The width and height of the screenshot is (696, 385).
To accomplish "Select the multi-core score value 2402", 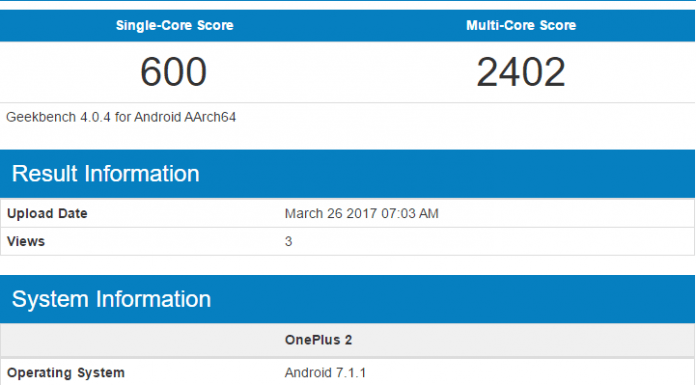I will [x=521, y=72].
